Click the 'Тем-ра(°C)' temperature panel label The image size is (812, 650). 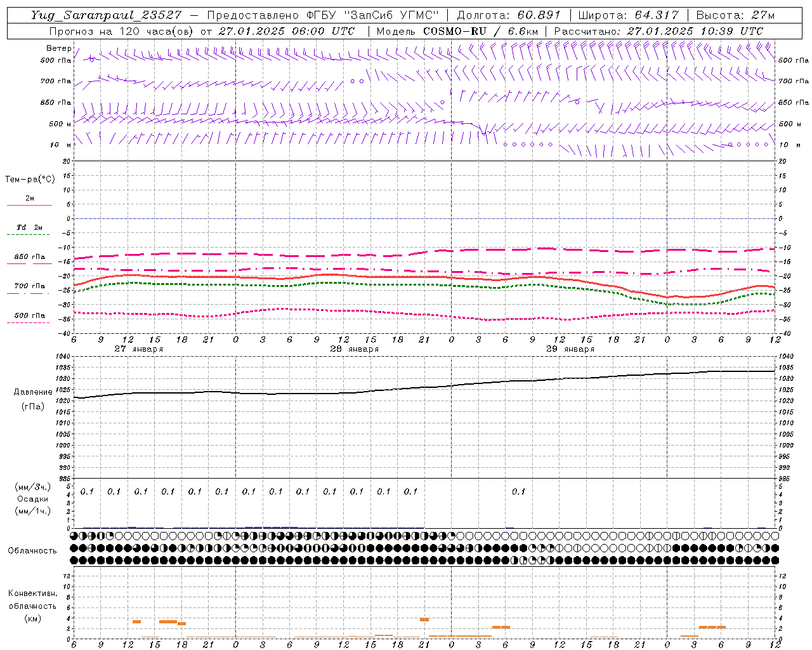tap(30, 180)
